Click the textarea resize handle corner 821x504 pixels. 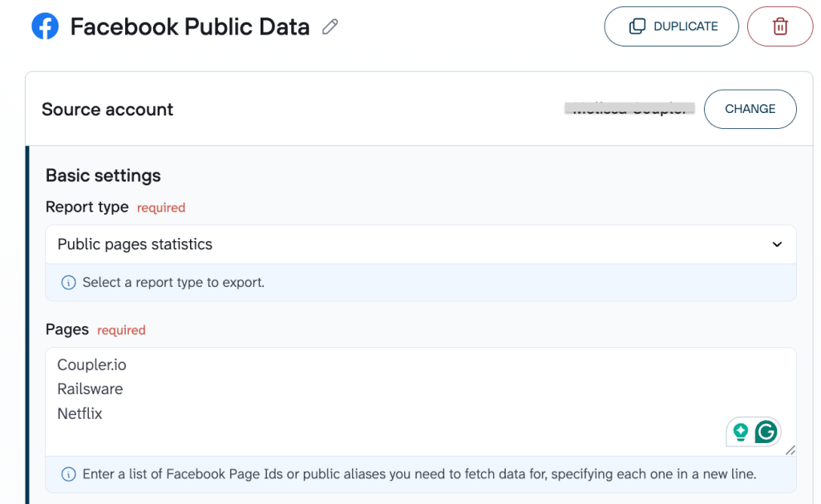pos(790,450)
